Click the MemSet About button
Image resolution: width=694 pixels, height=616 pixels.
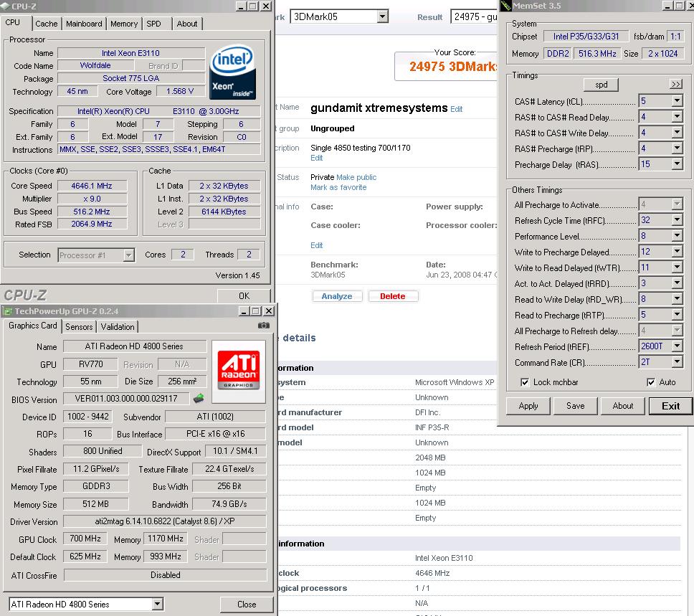623,406
